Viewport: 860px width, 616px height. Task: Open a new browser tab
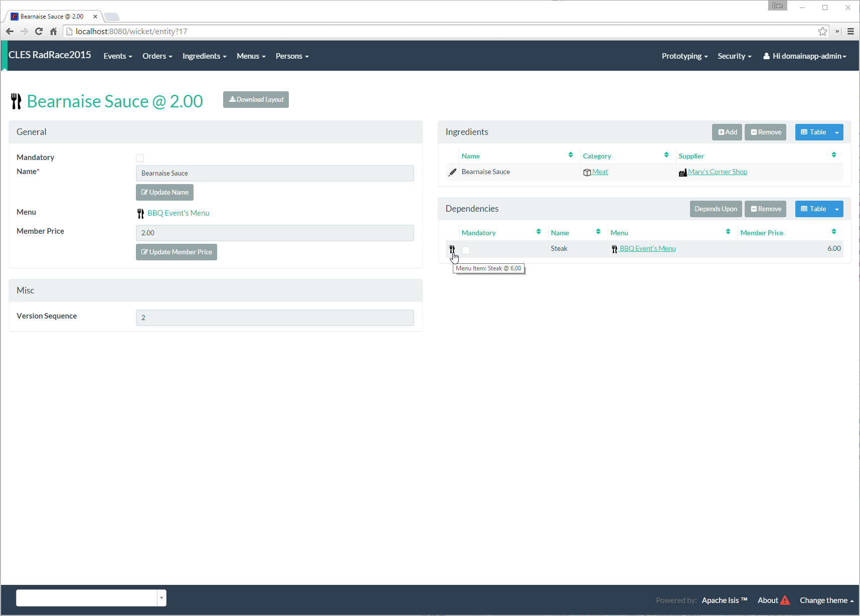point(111,17)
